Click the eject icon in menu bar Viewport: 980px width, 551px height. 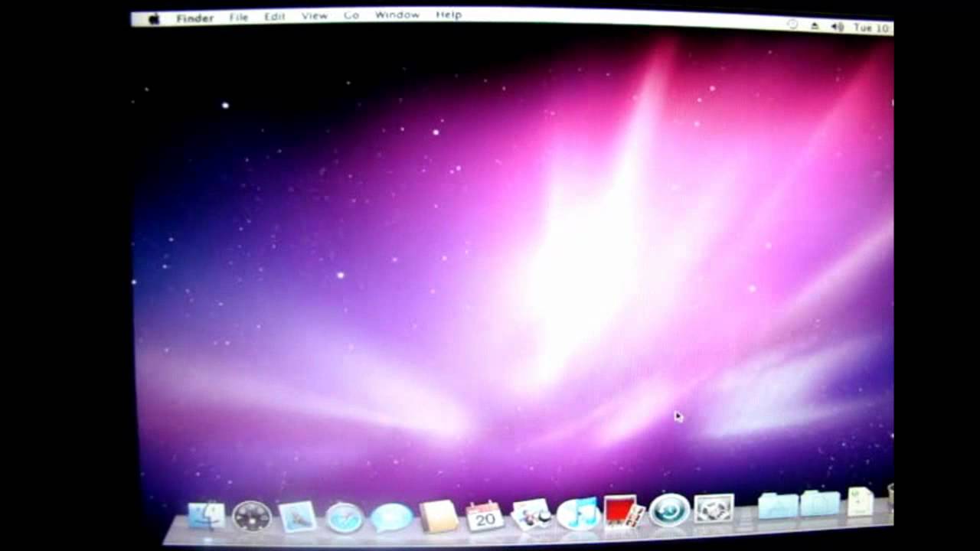[815, 26]
